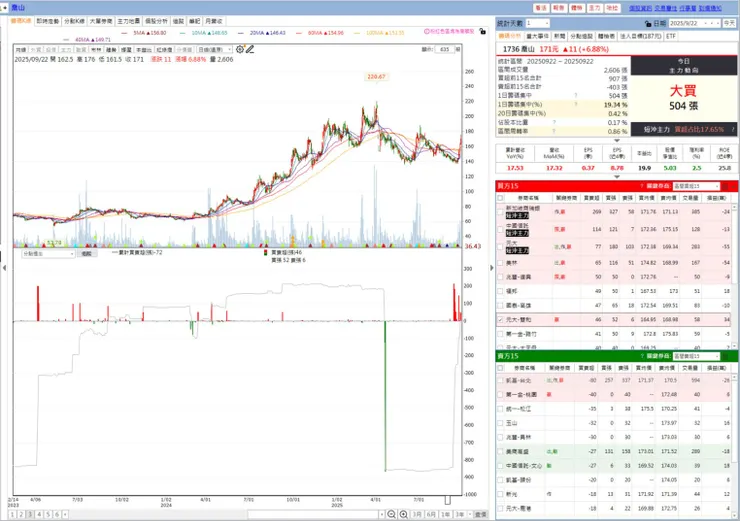The image size is (740, 521).
Task: Open the ETF tab
Action: click(x=671, y=36)
